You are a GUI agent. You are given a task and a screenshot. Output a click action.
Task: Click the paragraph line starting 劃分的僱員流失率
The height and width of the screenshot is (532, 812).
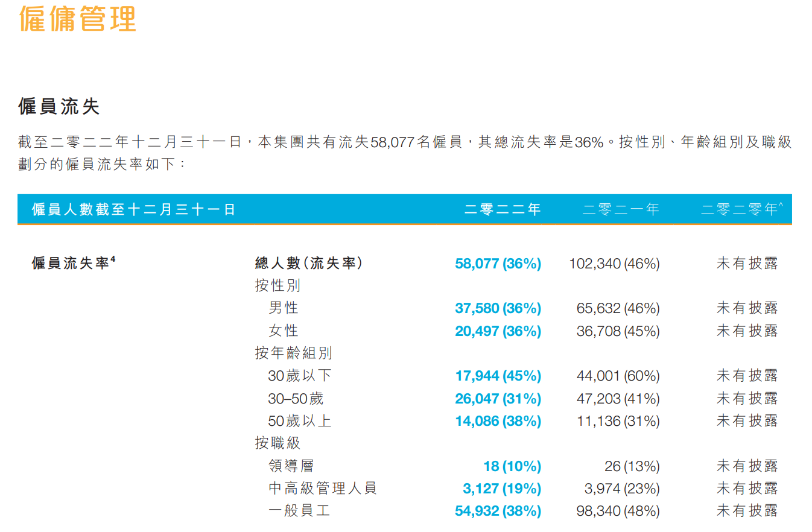[x=103, y=163]
